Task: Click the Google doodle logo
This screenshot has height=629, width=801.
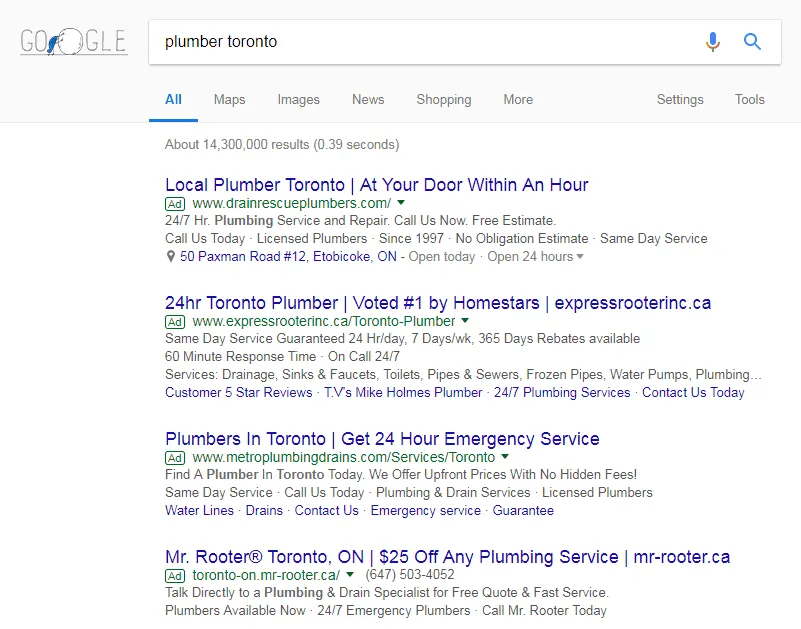Action: (73, 42)
